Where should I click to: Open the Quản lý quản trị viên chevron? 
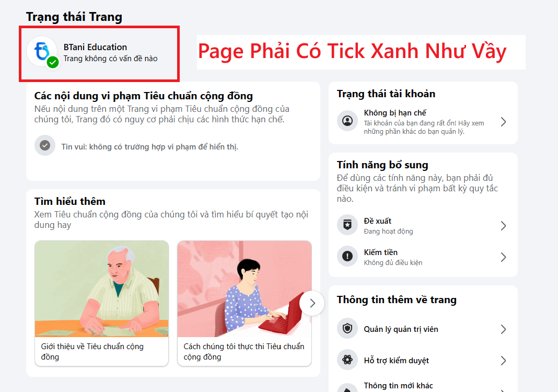click(503, 329)
